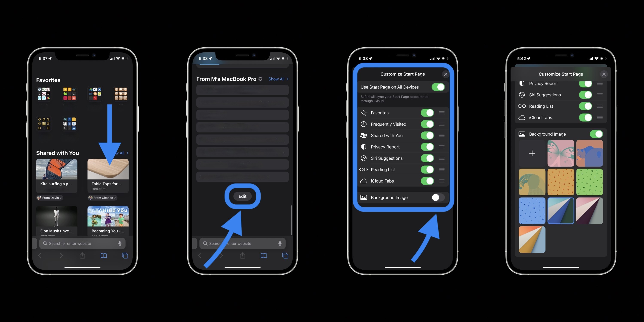Toggle Background Image on Start Page
The width and height of the screenshot is (644, 322).
[x=437, y=197]
